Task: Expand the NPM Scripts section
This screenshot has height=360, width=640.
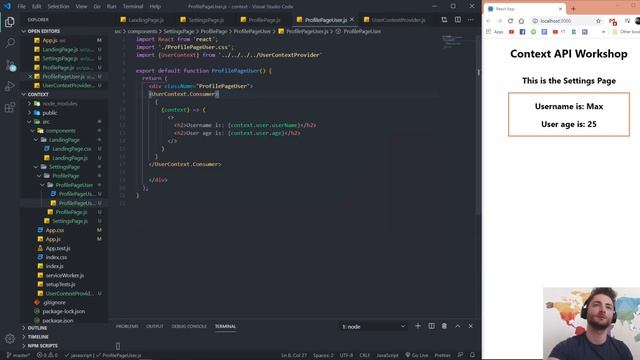Action: pos(42,346)
